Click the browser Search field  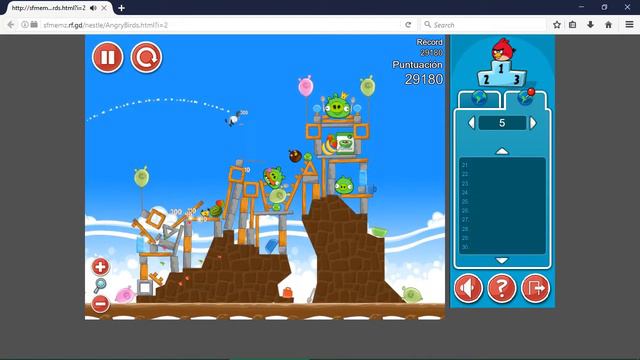[483, 25]
